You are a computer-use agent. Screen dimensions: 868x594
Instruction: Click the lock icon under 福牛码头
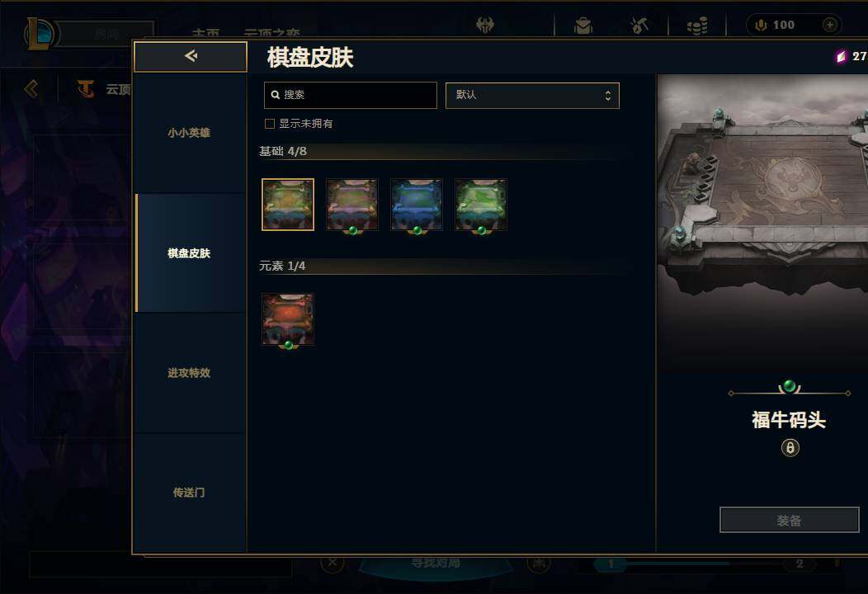click(x=790, y=447)
